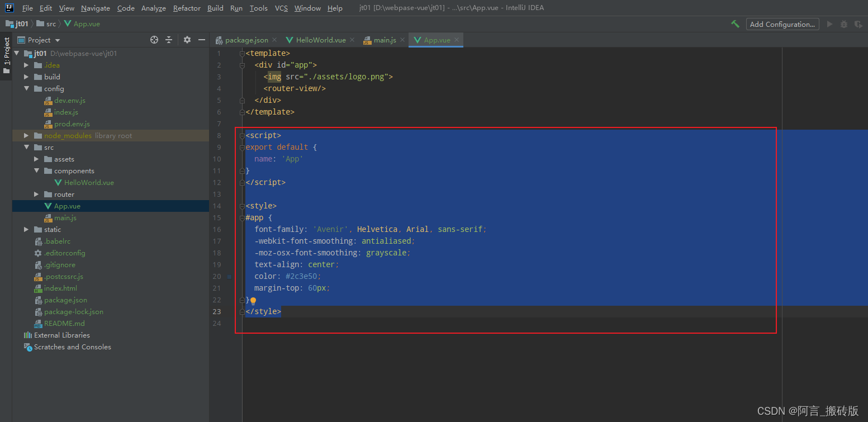This screenshot has height=422, width=868.
Task: Fold the style block at line 14
Action: [242, 206]
